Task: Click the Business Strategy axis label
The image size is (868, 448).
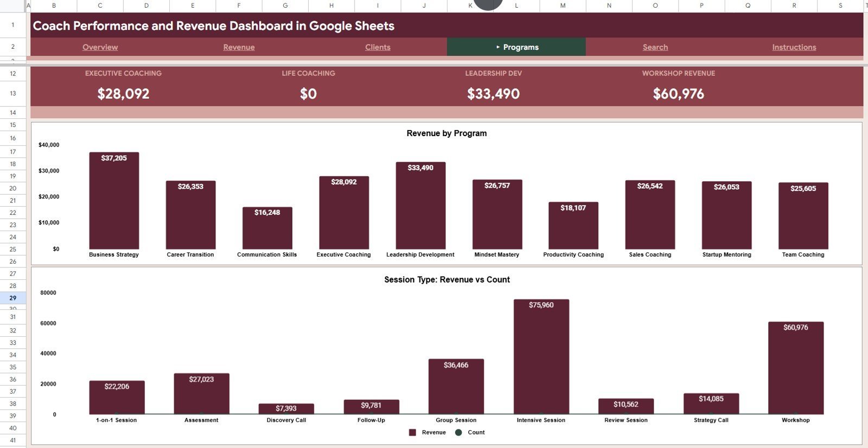Action: [x=114, y=254]
